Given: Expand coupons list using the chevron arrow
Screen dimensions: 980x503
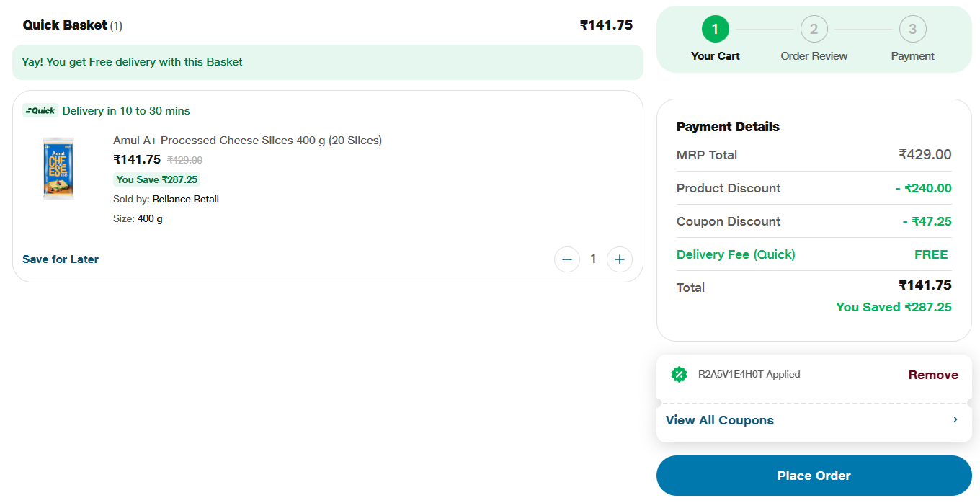Looking at the screenshot, I should point(955,419).
